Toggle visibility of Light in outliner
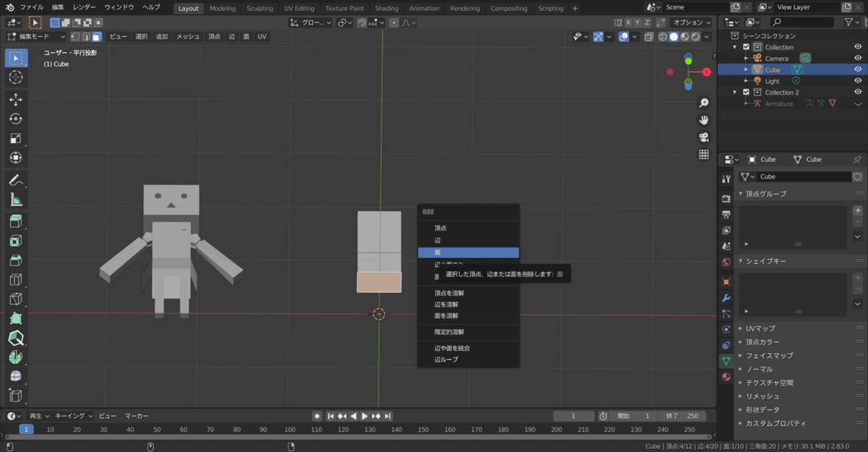868x452 pixels. click(859, 81)
